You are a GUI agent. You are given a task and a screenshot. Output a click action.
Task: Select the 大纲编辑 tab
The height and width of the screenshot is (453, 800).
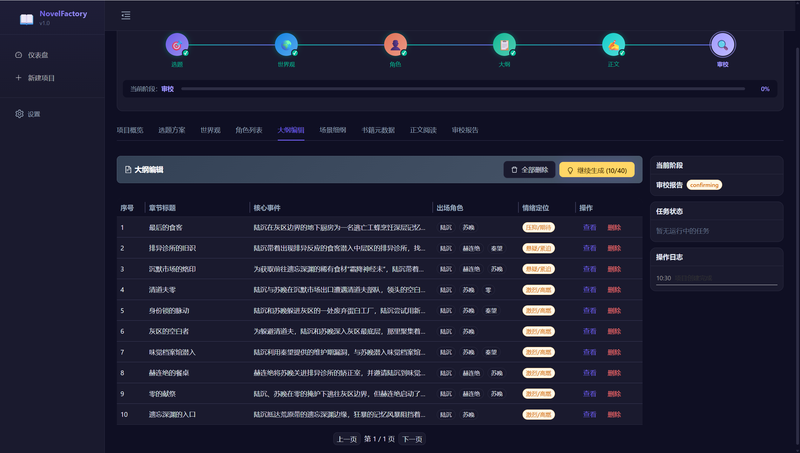(x=291, y=130)
